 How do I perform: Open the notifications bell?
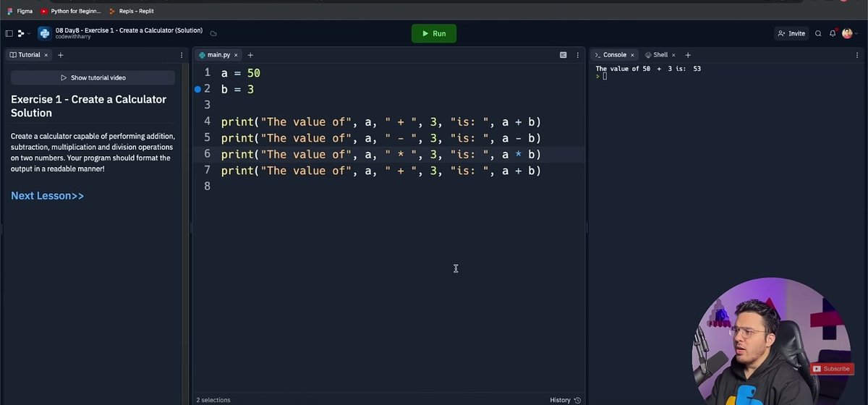click(x=833, y=33)
